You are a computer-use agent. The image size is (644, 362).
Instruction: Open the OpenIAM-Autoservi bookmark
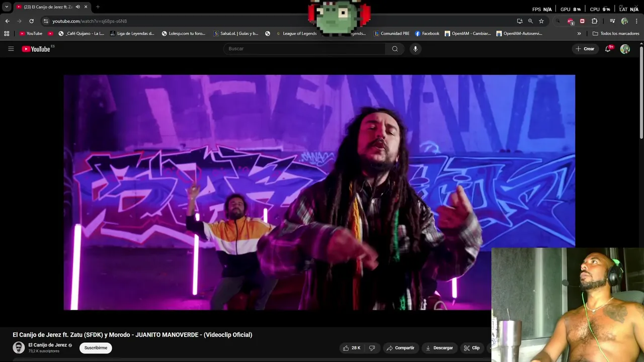519,34
